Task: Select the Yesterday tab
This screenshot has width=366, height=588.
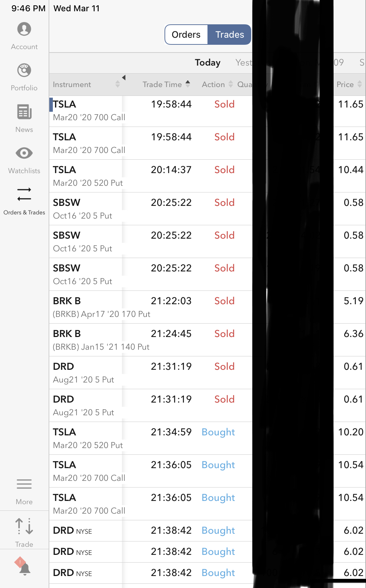Action: coord(244,63)
